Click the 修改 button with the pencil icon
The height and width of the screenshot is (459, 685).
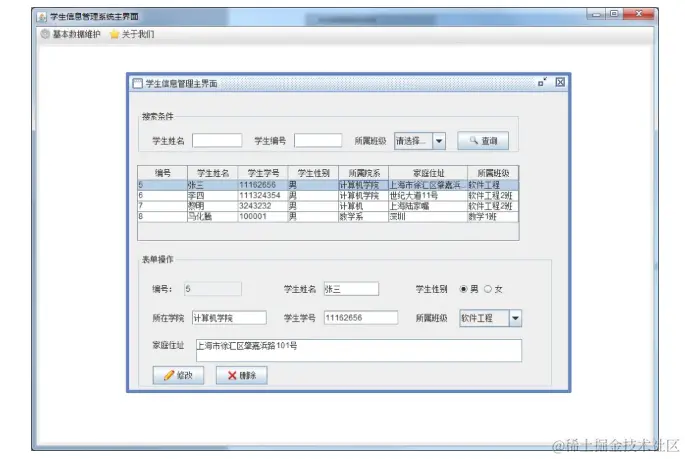pos(178,375)
